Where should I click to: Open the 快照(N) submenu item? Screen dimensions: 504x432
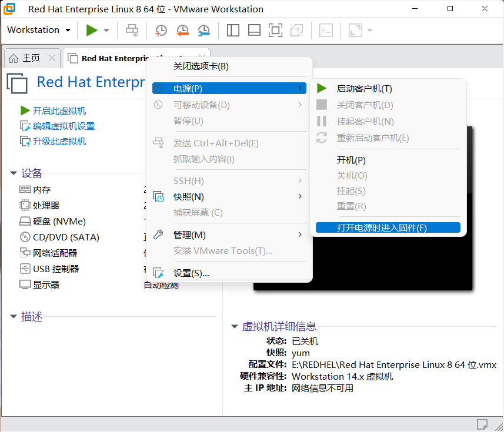[x=229, y=196]
